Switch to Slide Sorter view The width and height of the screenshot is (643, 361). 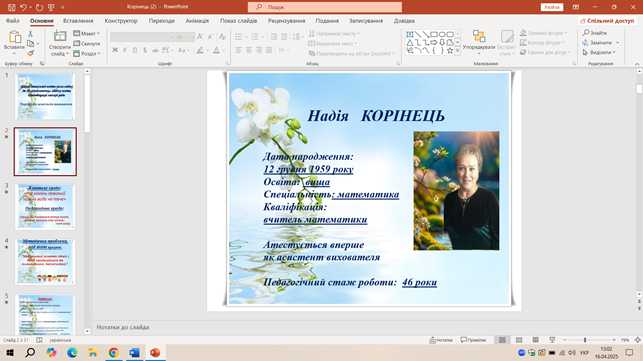pos(519,340)
